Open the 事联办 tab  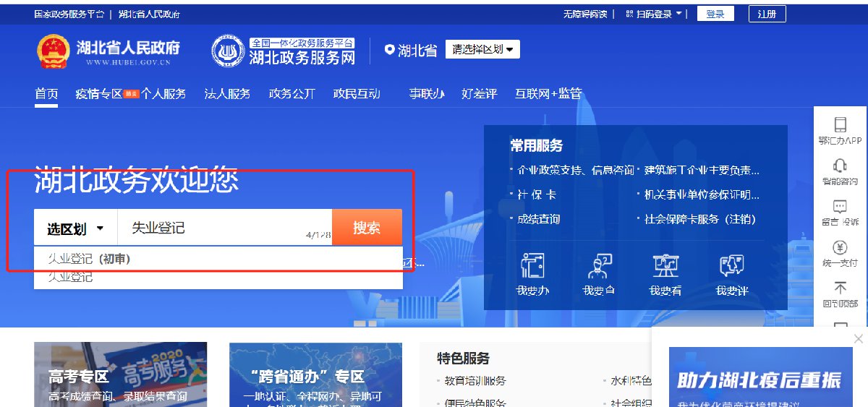pyautogui.click(x=427, y=93)
